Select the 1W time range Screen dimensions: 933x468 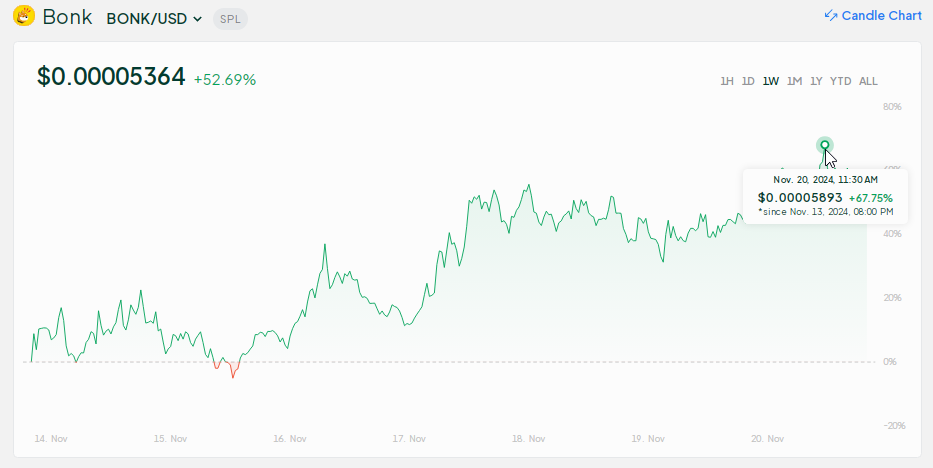click(x=771, y=81)
